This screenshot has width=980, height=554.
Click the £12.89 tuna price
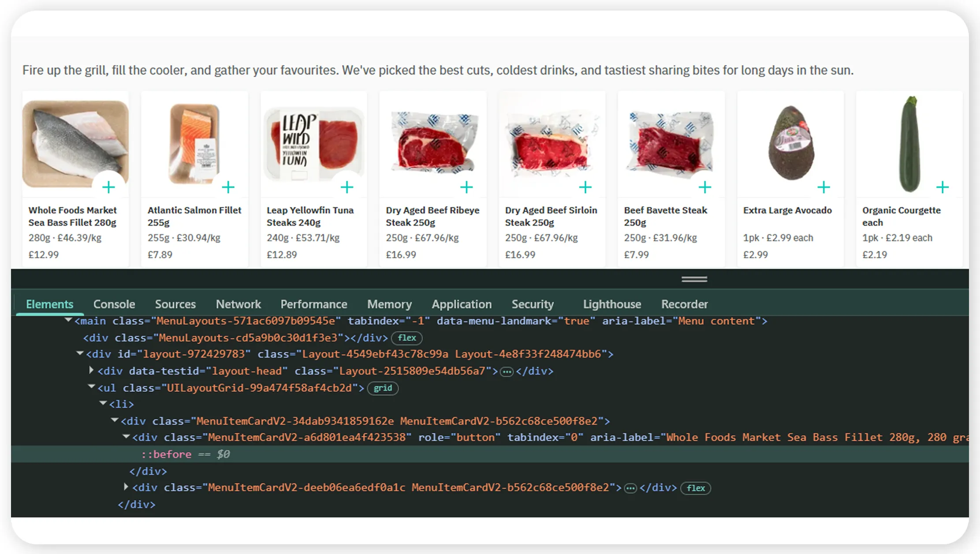[282, 255]
